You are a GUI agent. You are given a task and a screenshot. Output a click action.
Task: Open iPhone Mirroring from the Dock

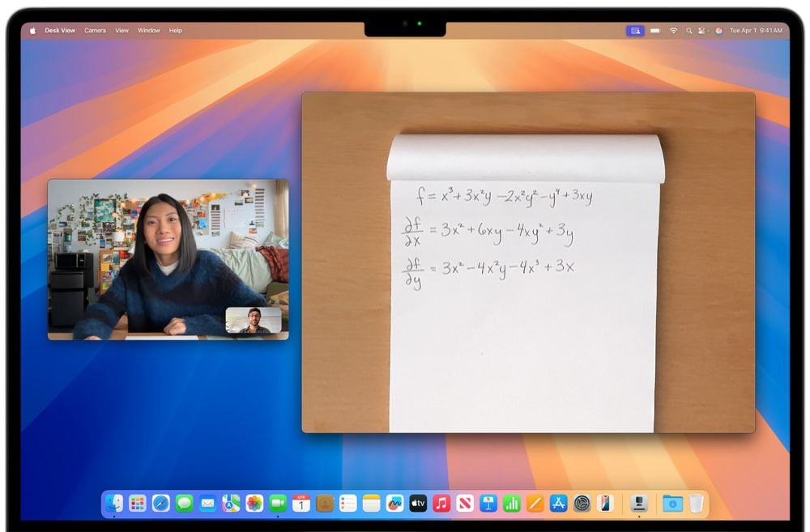tap(605, 503)
